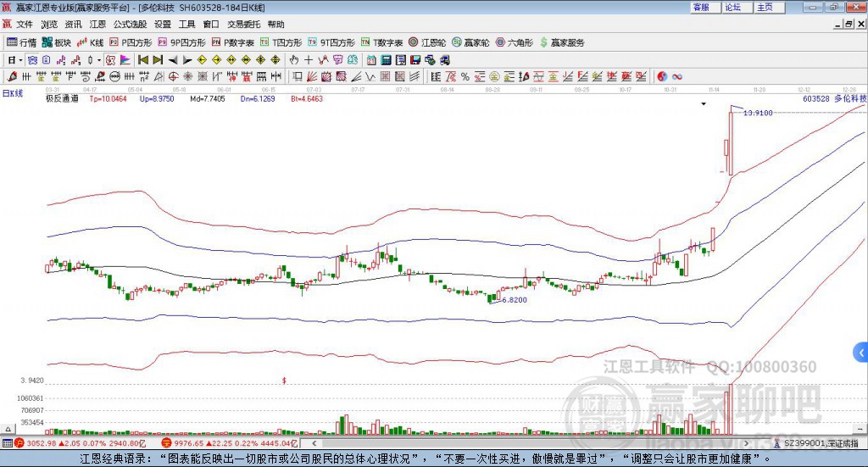Expand the candlestick style dropdown arrow
Image resolution: width=868 pixels, height=467 pixels.
coord(99,60)
